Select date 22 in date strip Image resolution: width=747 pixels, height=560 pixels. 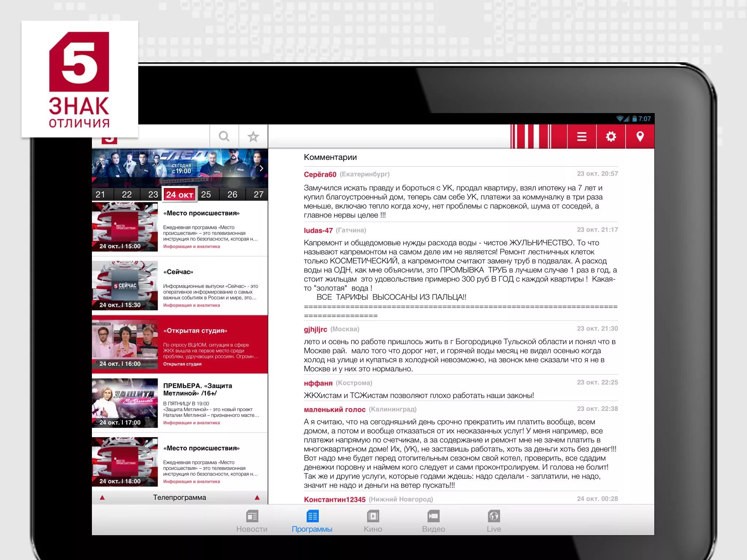tap(127, 194)
